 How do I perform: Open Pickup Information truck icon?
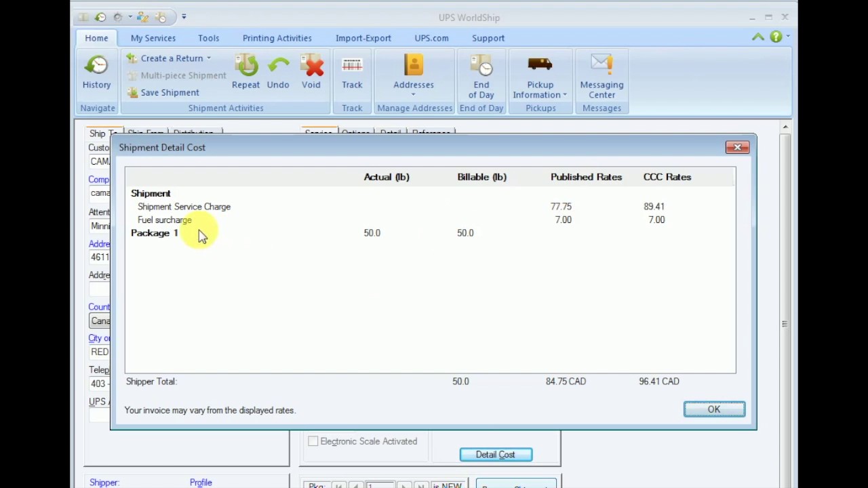click(x=540, y=64)
